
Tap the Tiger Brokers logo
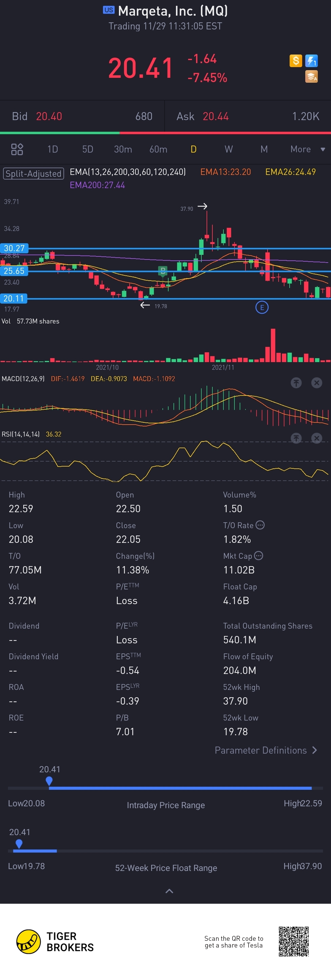click(x=55, y=942)
